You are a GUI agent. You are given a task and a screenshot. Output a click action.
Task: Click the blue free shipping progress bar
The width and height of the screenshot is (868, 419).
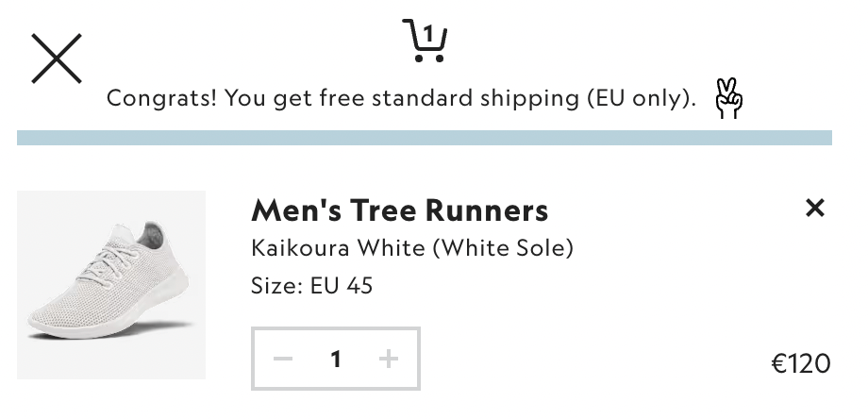tap(425, 138)
